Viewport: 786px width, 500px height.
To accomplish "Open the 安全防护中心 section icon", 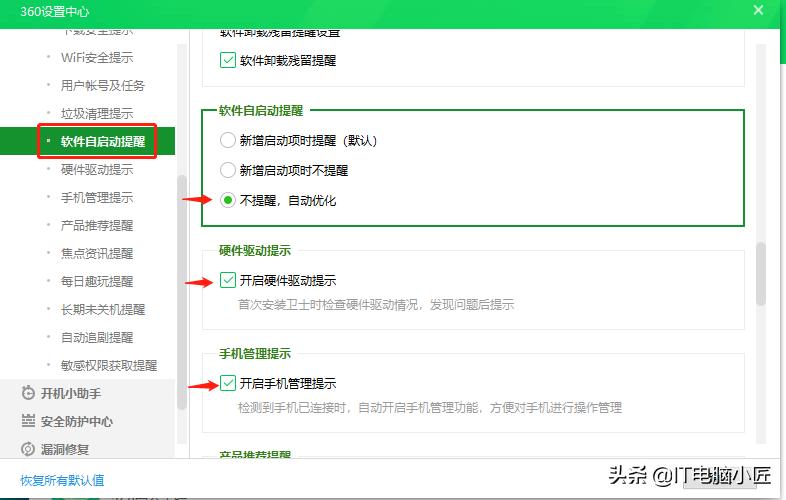I will coord(28,421).
